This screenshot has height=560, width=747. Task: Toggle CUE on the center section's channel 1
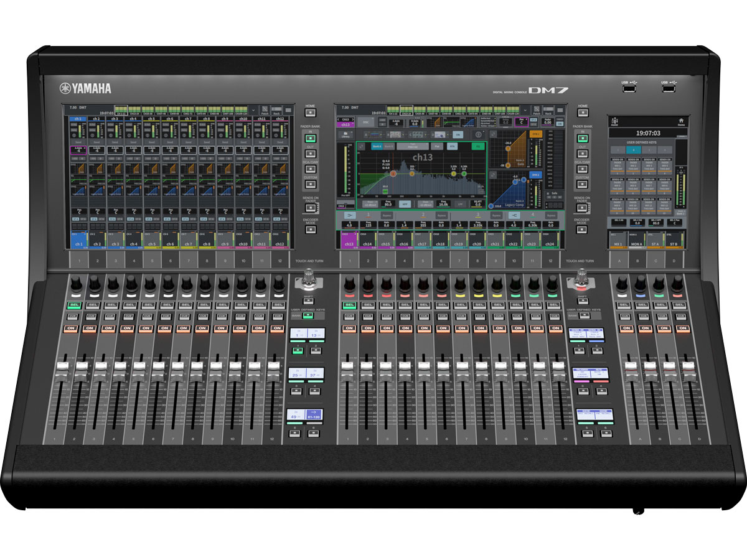349,317
